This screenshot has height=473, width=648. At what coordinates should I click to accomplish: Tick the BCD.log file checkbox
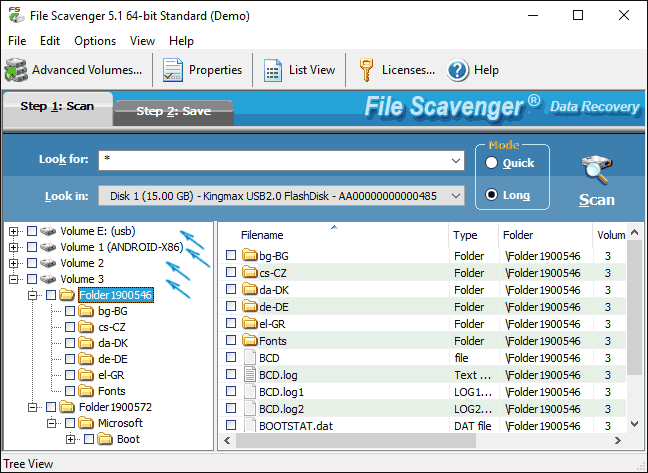231,375
